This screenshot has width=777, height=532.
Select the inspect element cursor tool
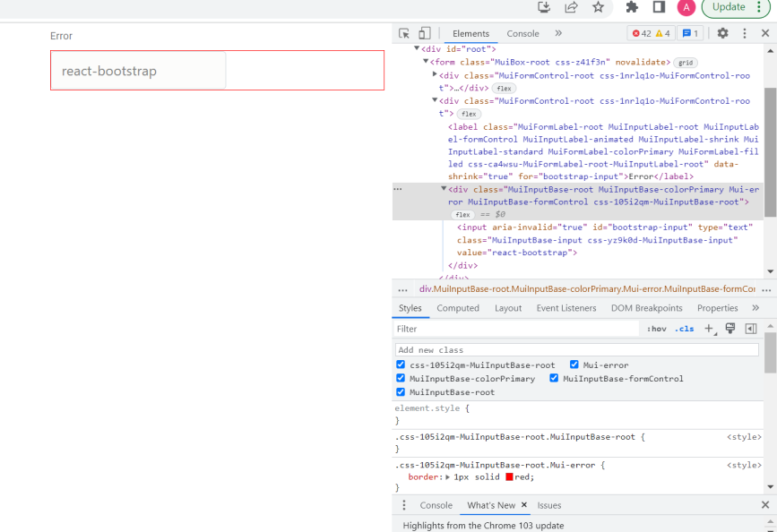[405, 33]
